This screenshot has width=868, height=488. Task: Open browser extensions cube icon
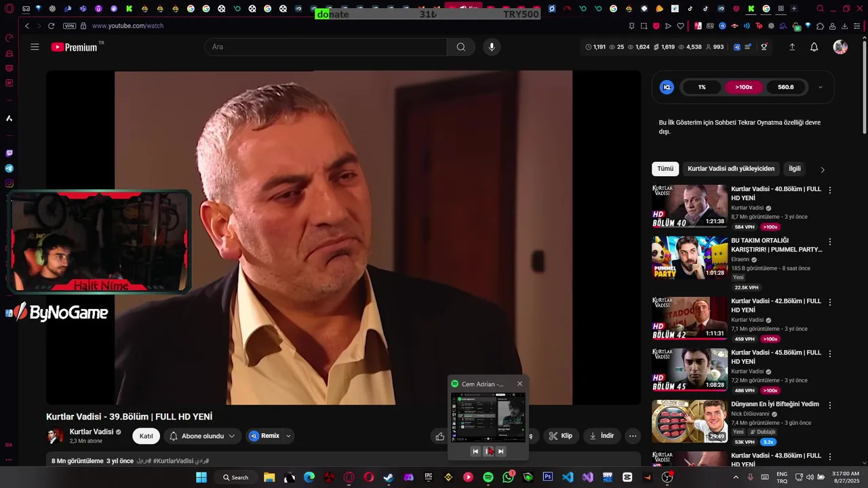coord(821,26)
